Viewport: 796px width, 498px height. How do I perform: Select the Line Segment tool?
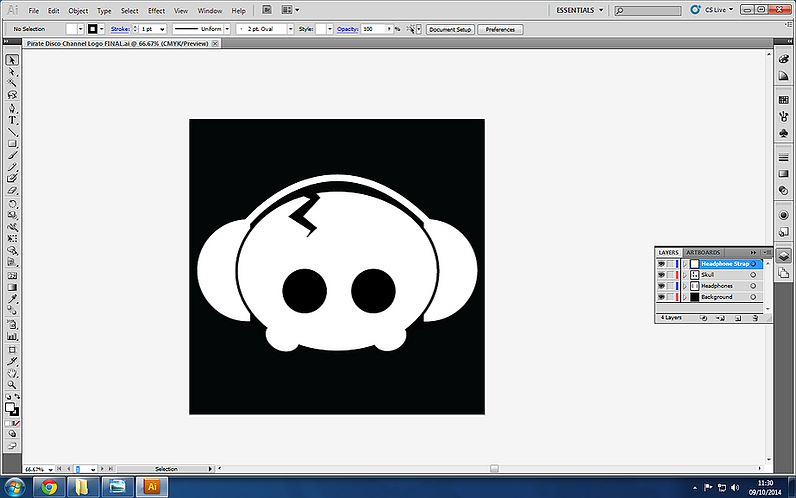pos(12,132)
